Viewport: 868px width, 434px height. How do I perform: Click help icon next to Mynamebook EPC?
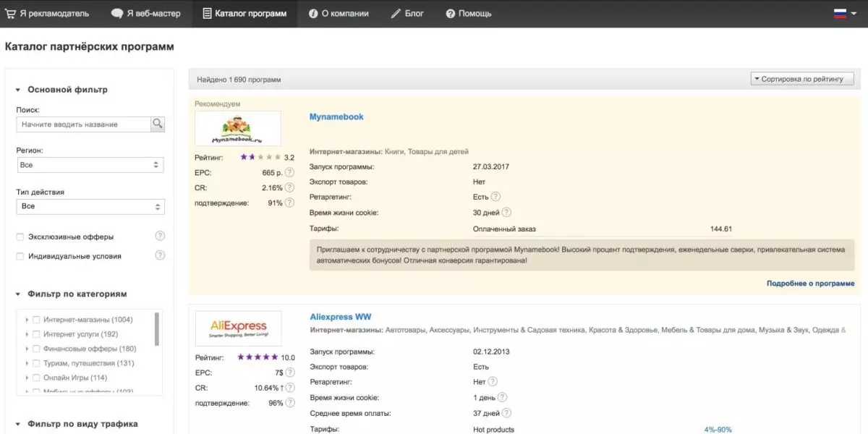pos(290,173)
